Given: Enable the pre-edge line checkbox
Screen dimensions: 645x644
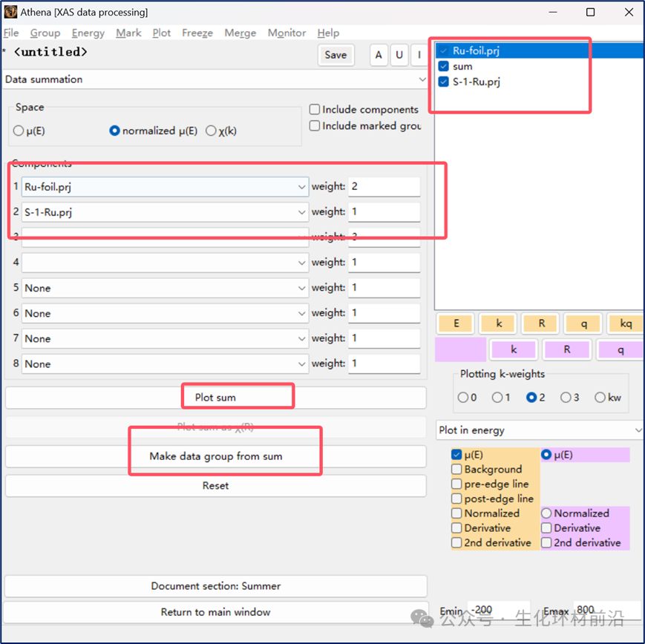Looking at the screenshot, I should 456,484.
